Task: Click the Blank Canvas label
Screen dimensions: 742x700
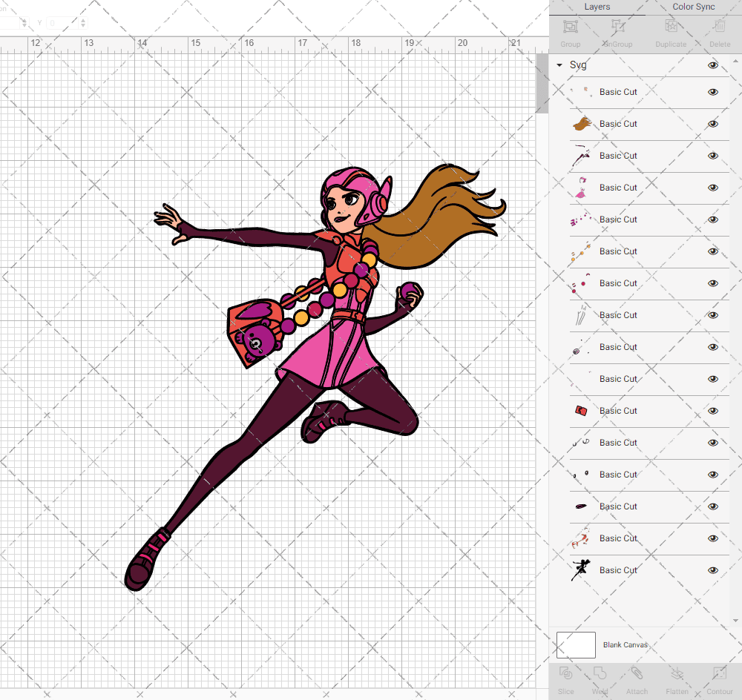Action: tap(625, 644)
